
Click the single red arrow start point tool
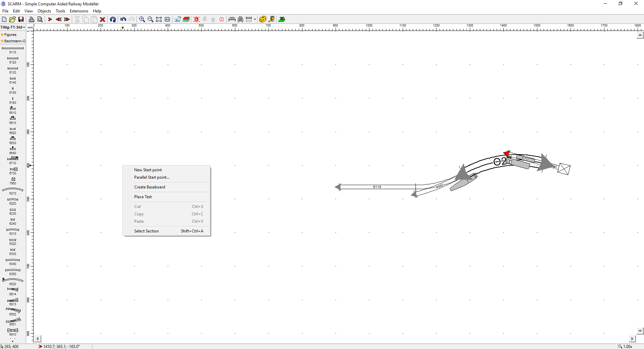click(x=50, y=19)
